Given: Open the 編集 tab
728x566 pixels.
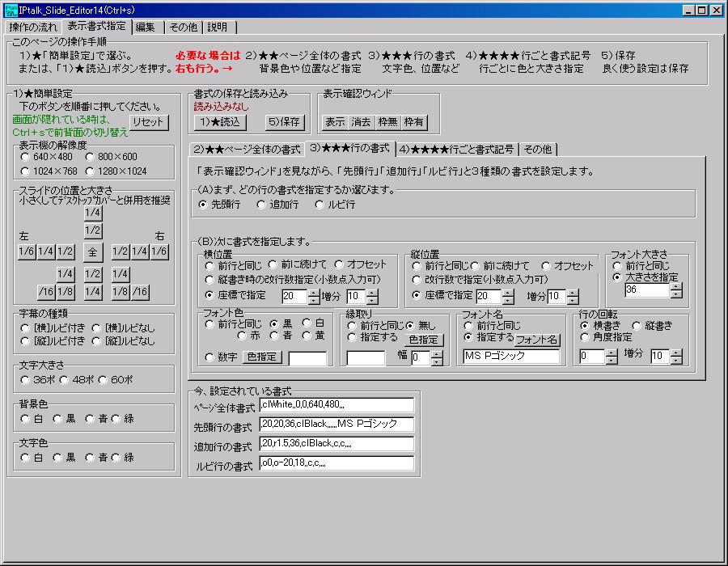Looking at the screenshot, I should 146,27.
